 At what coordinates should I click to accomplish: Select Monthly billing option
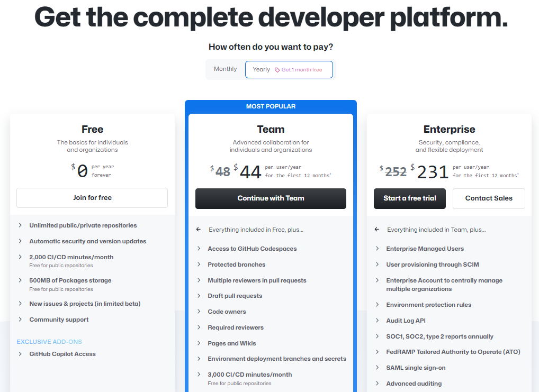pyautogui.click(x=225, y=69)
